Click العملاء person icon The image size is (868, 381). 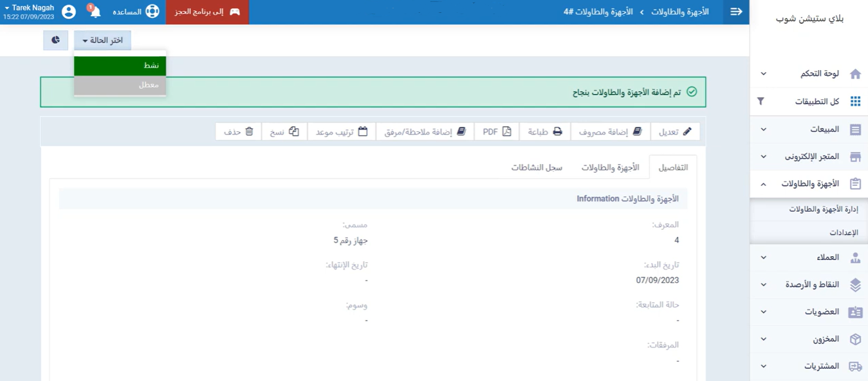(855, 258)
